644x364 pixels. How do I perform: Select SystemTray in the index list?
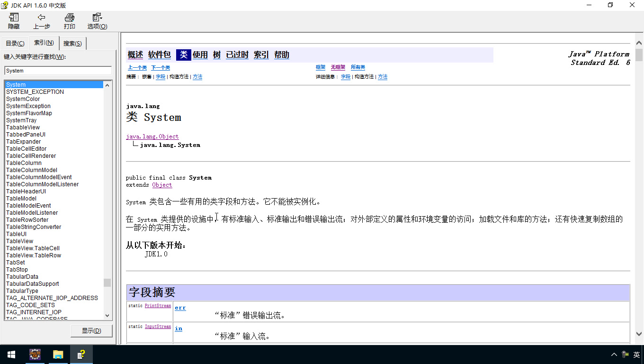pyautogui.click(x=21, y=120)
